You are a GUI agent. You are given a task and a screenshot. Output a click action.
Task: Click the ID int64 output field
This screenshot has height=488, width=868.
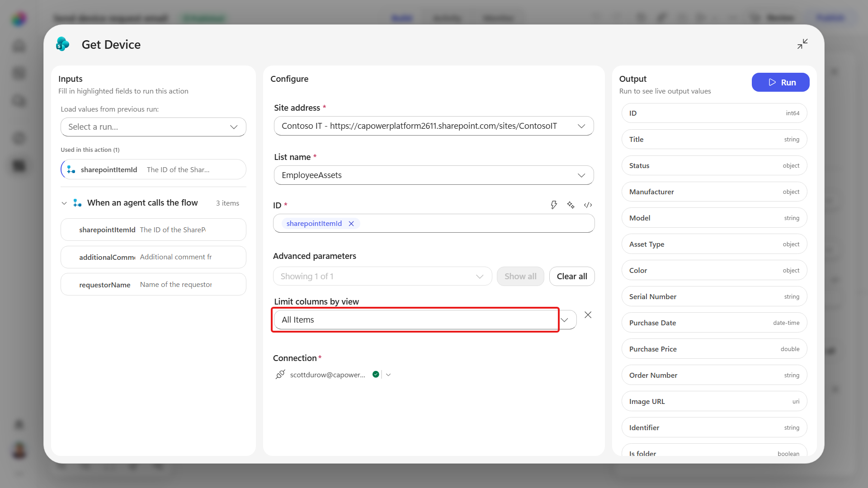[x=714, y=113]
